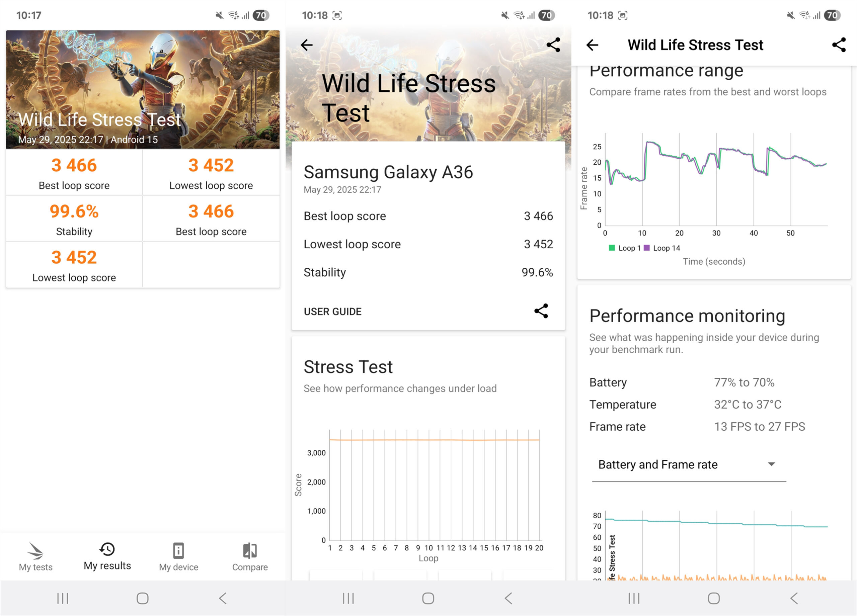
Task: Toggle Loop 1 green legend swatch
Action: pyautogui.click(x=612, y=248)
